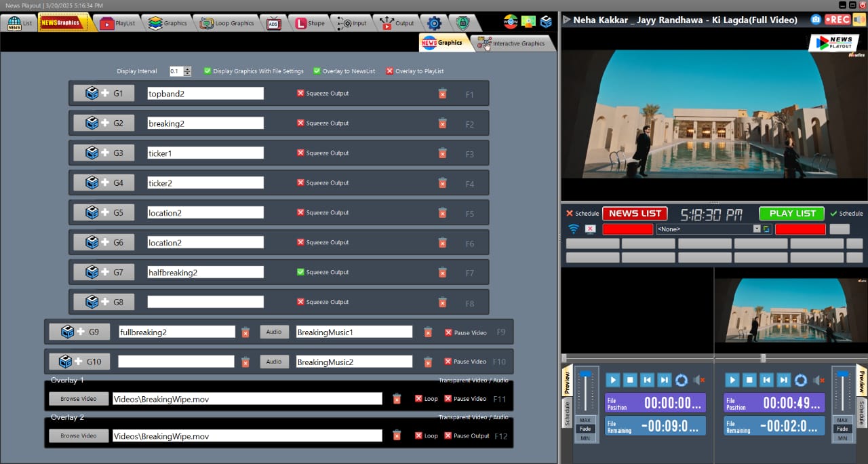Click the G5 add graphic cube button

[104, 213]
